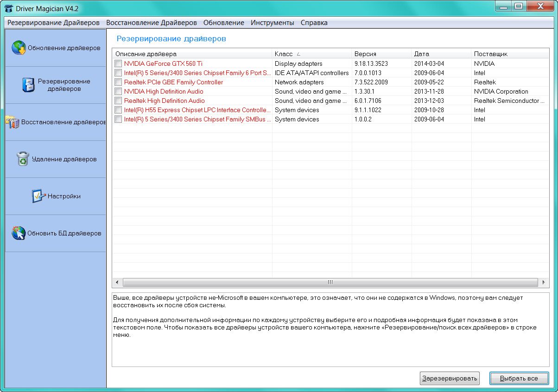
Task: Click the Realtek Semiconductor vendor cell
Action: [x=509, y=101]
